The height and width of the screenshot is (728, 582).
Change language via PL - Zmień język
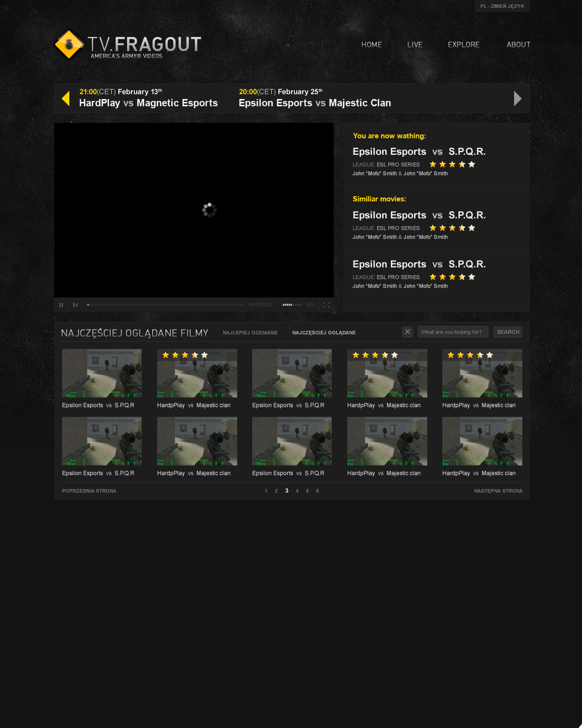pos(502,6)
